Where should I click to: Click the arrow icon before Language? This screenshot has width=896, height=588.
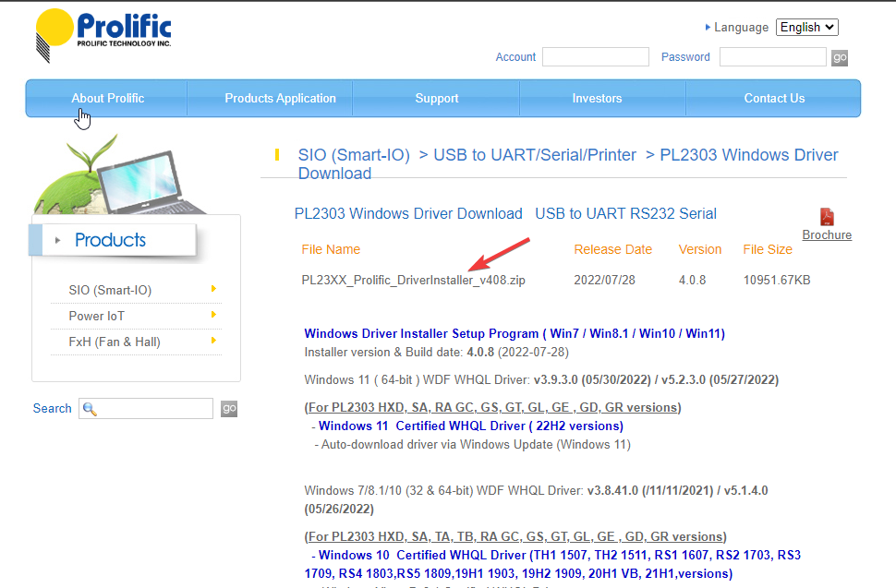[x=709, y=27]
